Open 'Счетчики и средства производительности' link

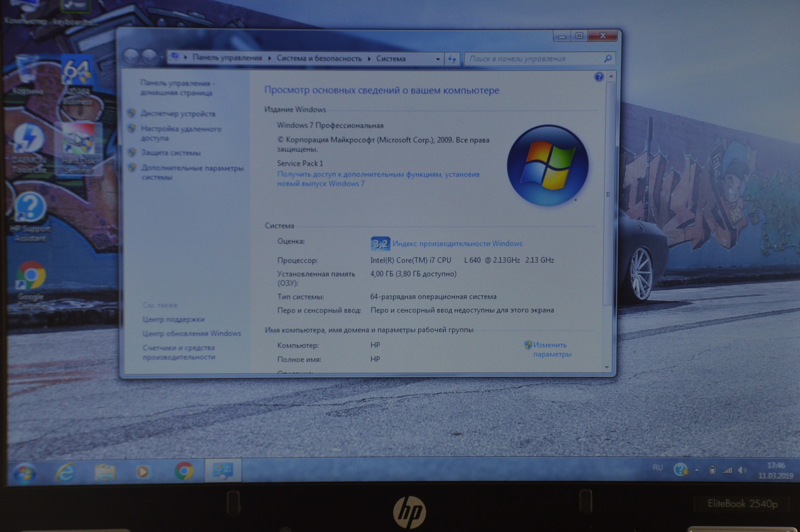(x=179, y=352)
